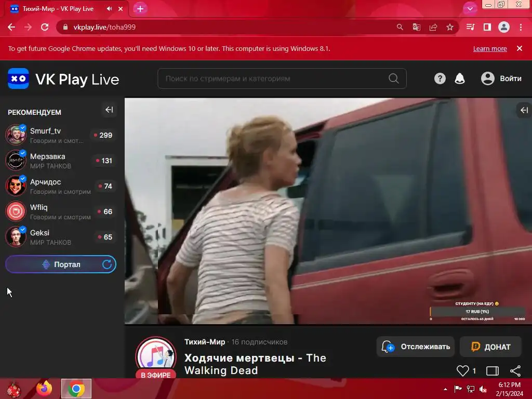Viewport: 532px width, 399px height.
Task: Dismiss the Chrome update banner
Action: [519, 48]
